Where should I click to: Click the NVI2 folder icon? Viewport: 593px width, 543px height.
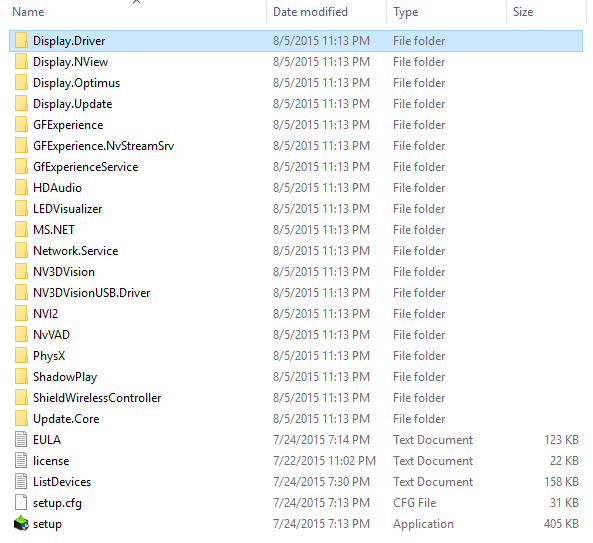[x=21, y=313]
